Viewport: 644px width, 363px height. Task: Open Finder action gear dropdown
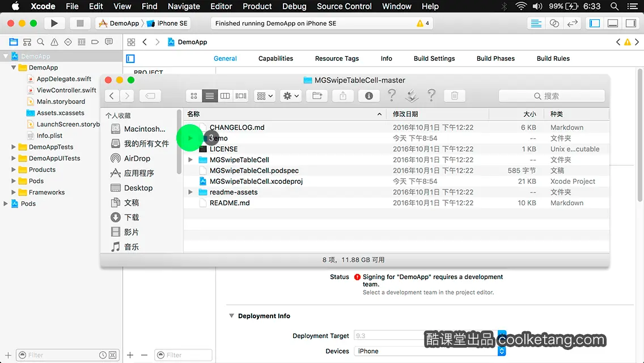[x=291, y=96]
